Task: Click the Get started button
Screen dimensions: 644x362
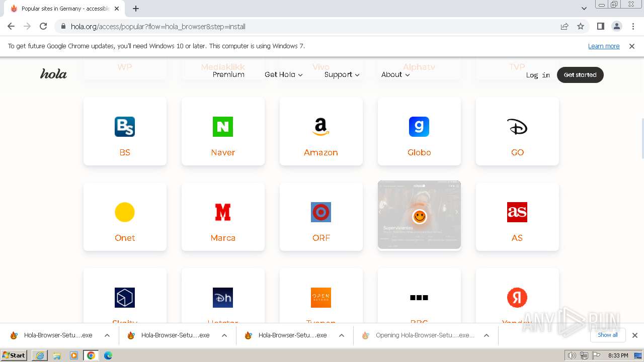Action: pos(580,74)
